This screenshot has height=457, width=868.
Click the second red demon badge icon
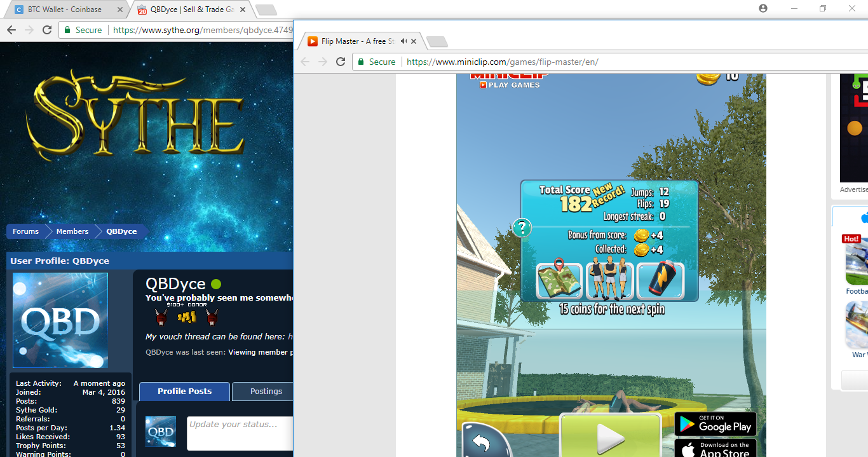[x=212, y=317]
